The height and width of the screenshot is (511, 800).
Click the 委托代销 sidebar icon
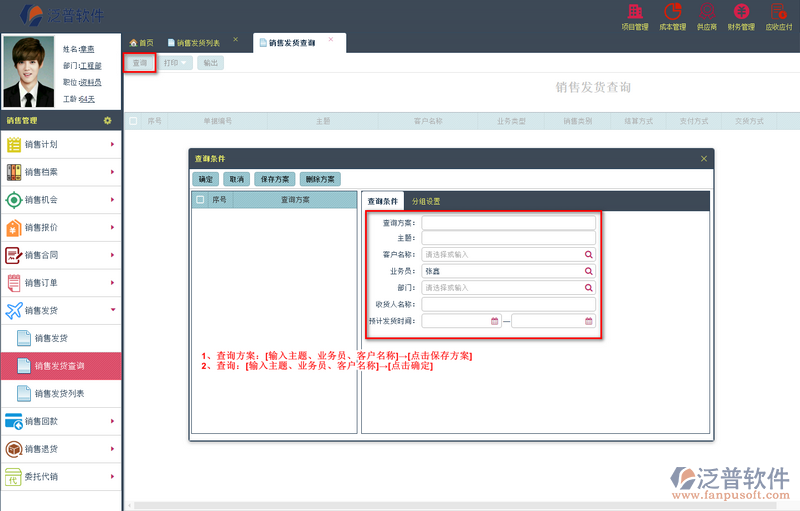pyautogui.click(x=14, y=477)
